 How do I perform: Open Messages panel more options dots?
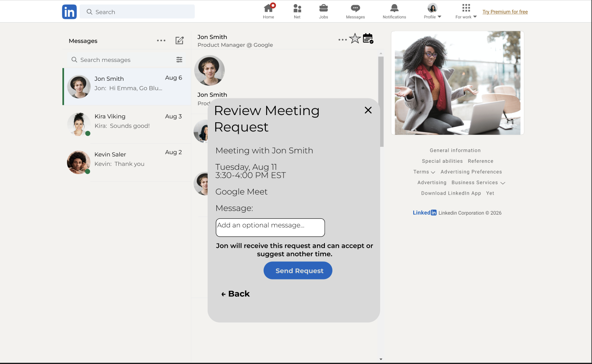point(161,41)
